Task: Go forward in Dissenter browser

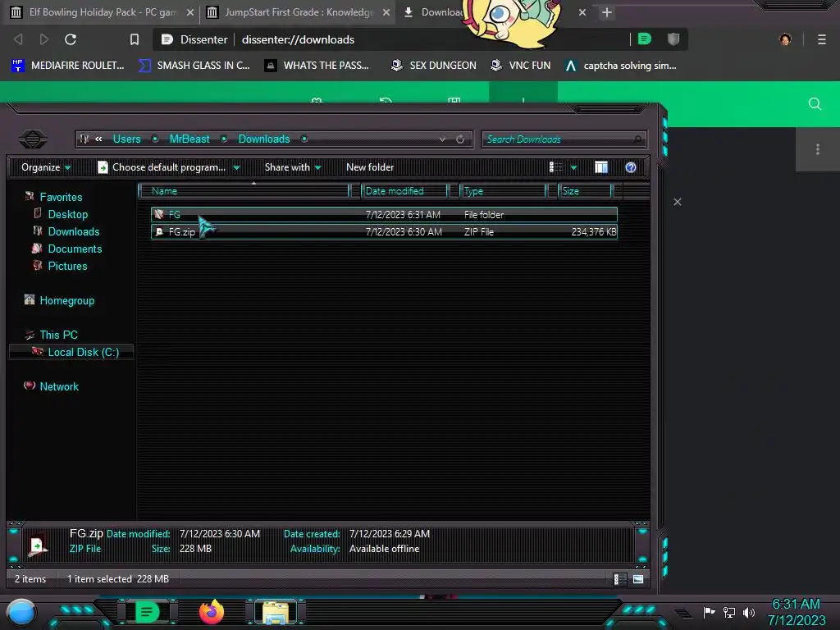Action: (44, 39)
